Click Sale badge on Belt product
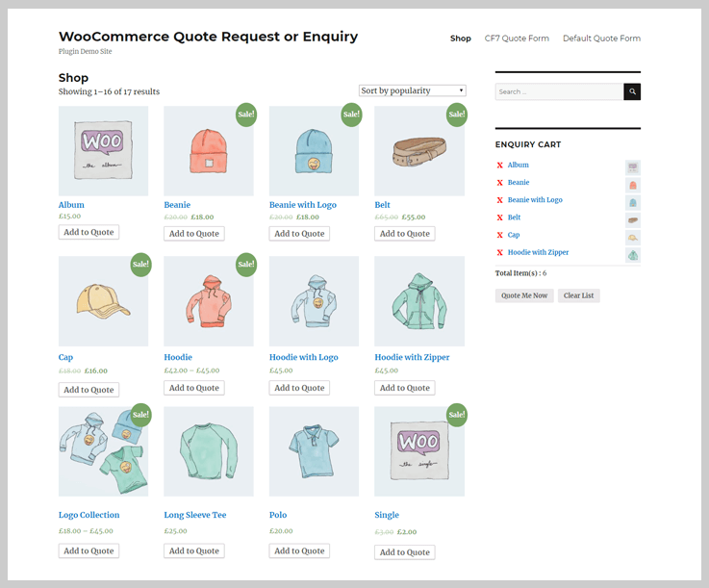The image size is (709, 588). tap(456, 115)
